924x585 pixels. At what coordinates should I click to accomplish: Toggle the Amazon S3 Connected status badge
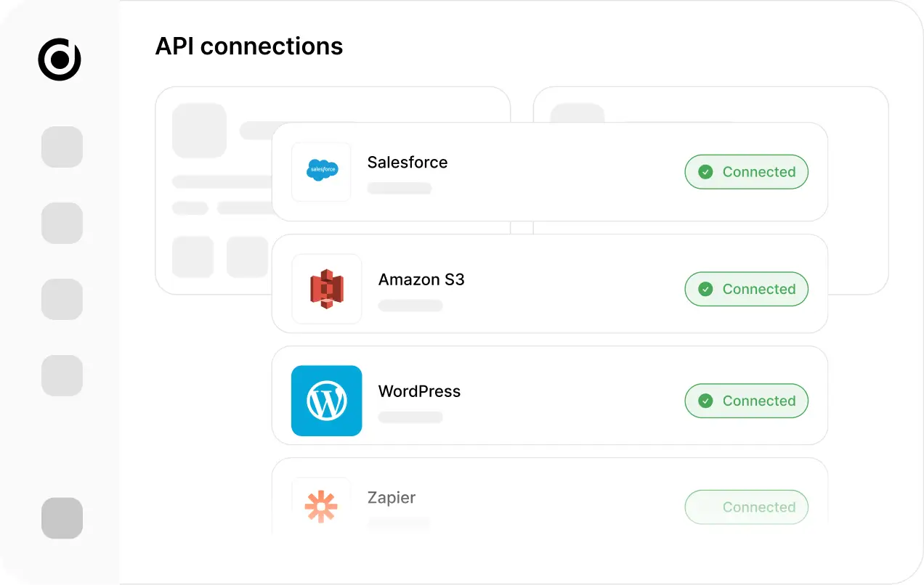(746, 289)
